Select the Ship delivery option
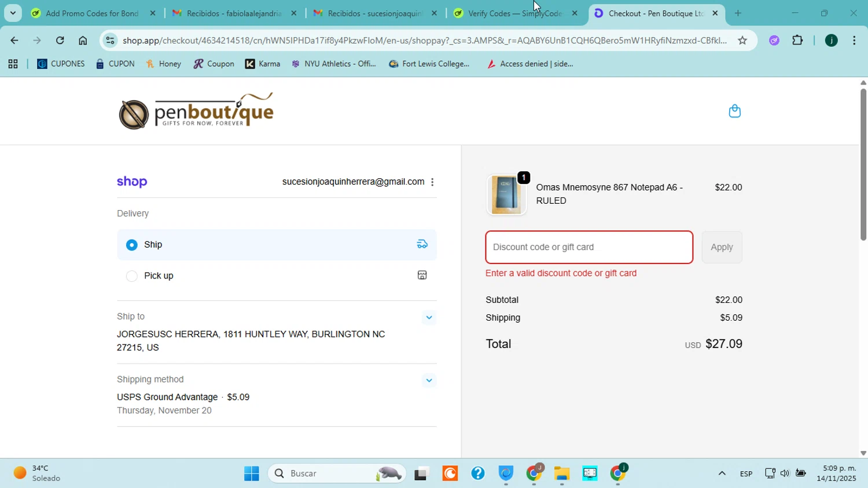 pyautogui.click(x=277, y=245)
